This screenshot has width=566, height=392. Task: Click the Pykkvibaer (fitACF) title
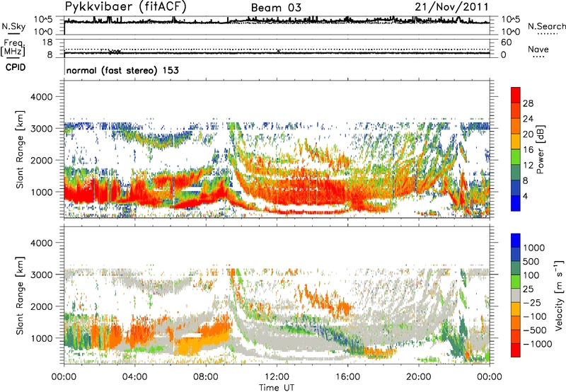pyautogui.click(x=126, y=7)
